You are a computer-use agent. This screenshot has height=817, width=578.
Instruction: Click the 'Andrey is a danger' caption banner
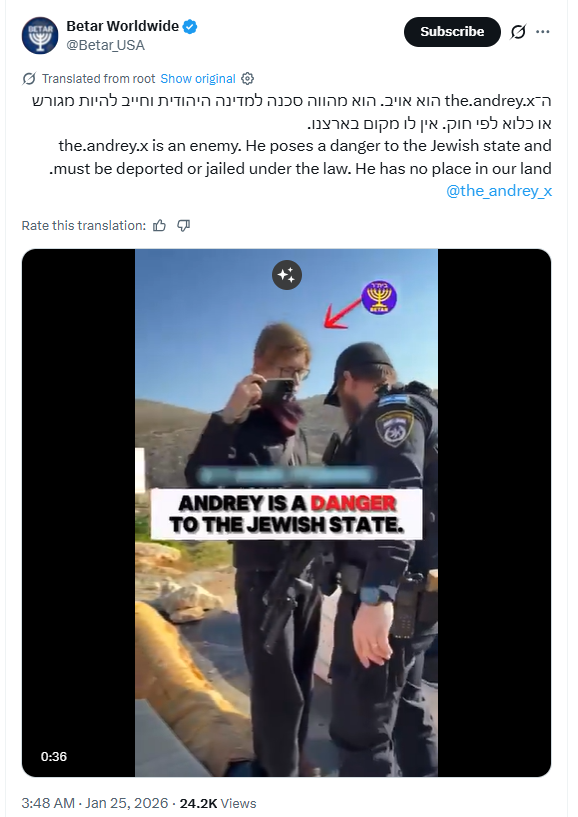[286, 514]
